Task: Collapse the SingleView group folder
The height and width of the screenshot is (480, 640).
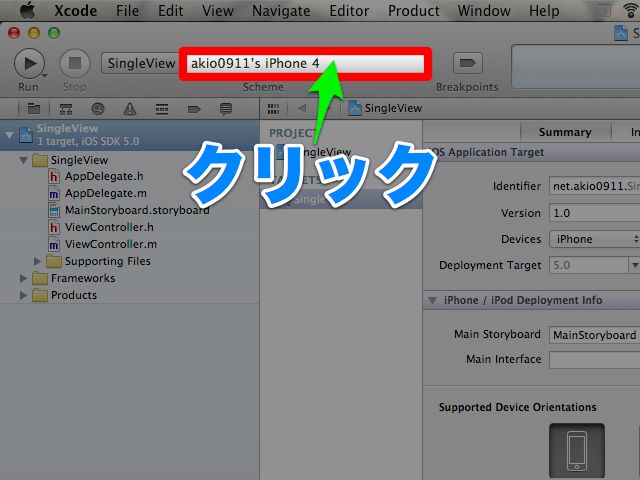Action: point(23,160)
